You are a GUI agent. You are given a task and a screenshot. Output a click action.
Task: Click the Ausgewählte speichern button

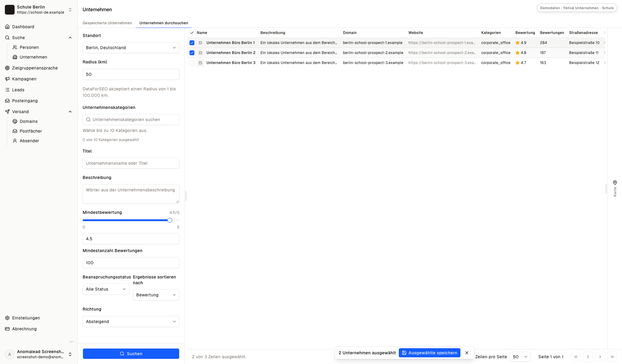(429, 353)
